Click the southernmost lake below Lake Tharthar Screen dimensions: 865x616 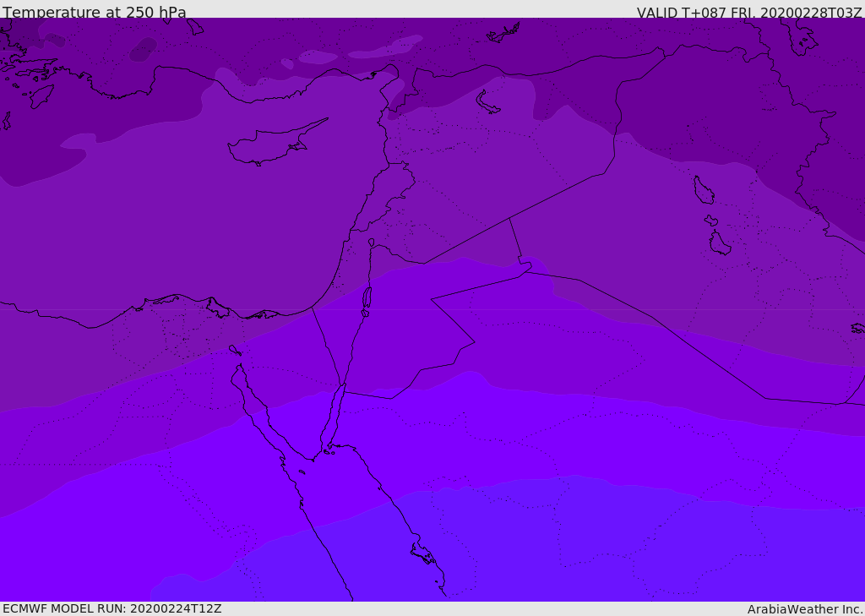point(720,243)
